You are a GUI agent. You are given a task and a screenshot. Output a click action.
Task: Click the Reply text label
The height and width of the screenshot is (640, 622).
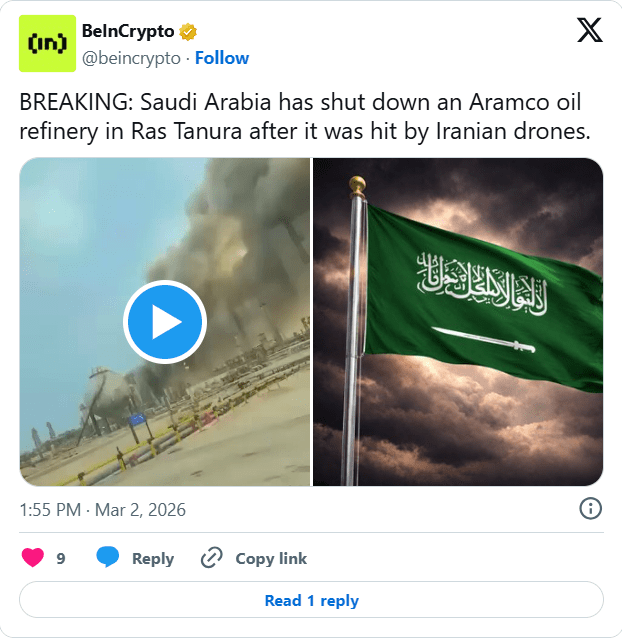pyautogui.click(x=153, y=558)
